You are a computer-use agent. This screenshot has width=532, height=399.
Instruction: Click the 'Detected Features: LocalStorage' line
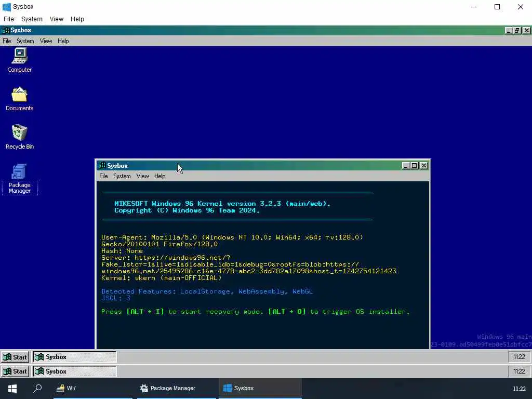click(207, 291)
